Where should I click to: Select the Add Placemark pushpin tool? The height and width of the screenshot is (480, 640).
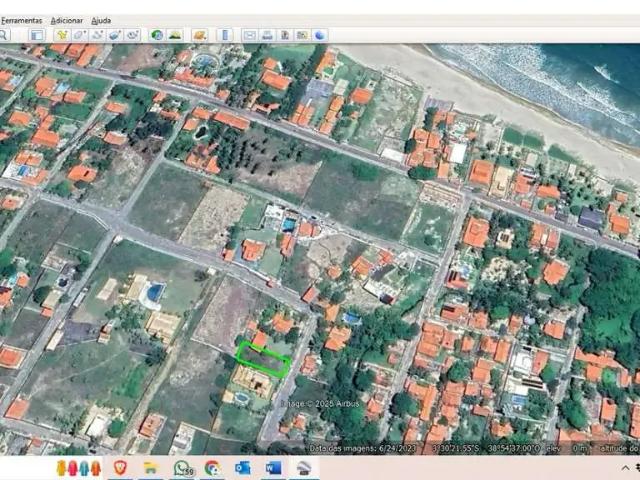63,35
